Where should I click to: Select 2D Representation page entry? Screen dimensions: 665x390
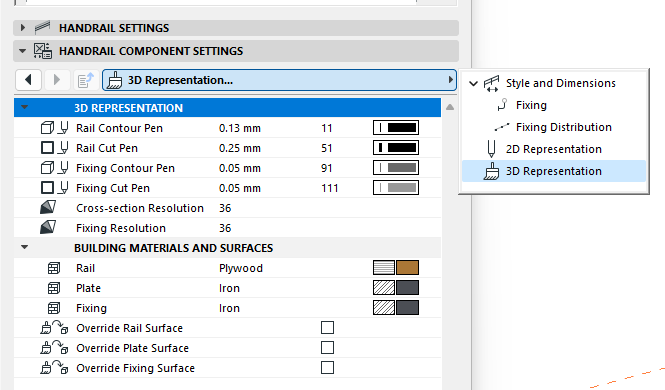pos(553,149)
